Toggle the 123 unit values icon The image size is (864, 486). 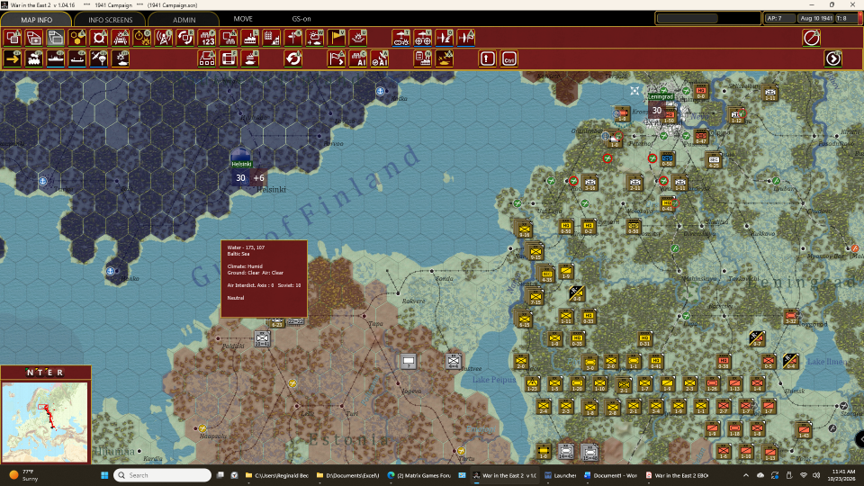coord(207,37)
